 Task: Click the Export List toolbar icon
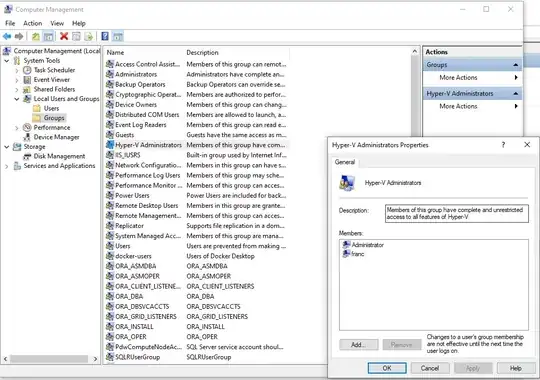pyautogui.click(x=89, y=36)
